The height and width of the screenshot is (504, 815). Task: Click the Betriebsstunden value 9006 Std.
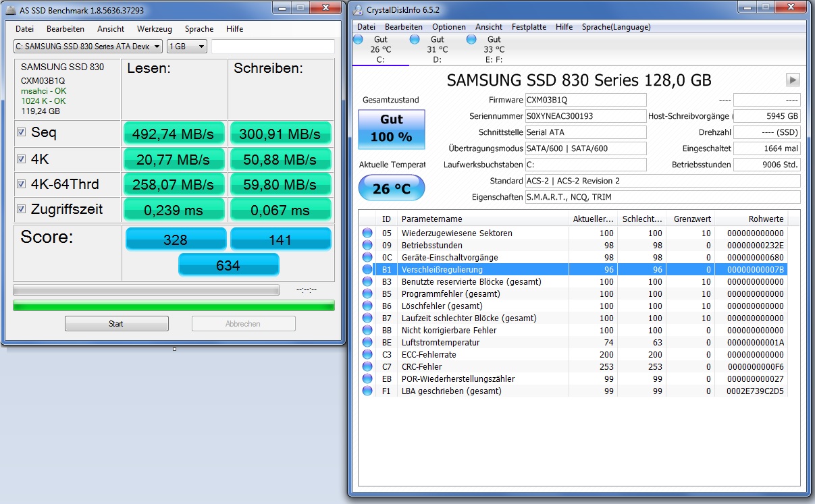pyautogui.click(x=767, y=165)
